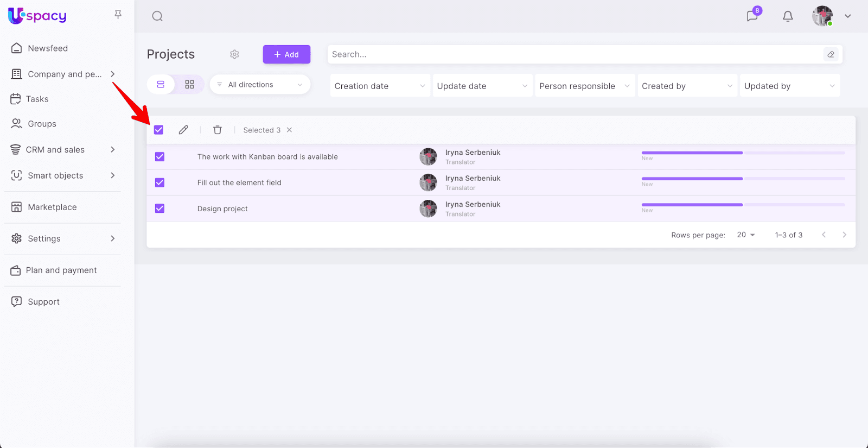This screenshot has height=448, width=868.
Task: Open the chat messages icon with badge
Action: coord(752,16)
